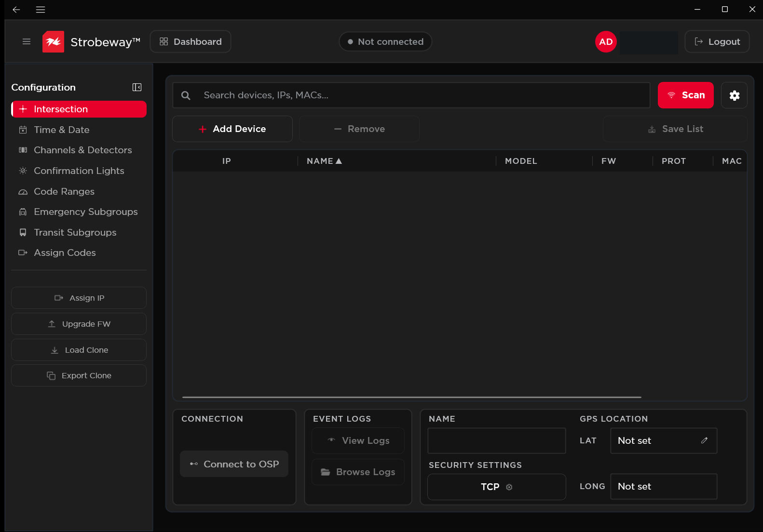This screenshot has height=532, width=763.
Task: Go to Code Ranges
Action: pos(79,191)
